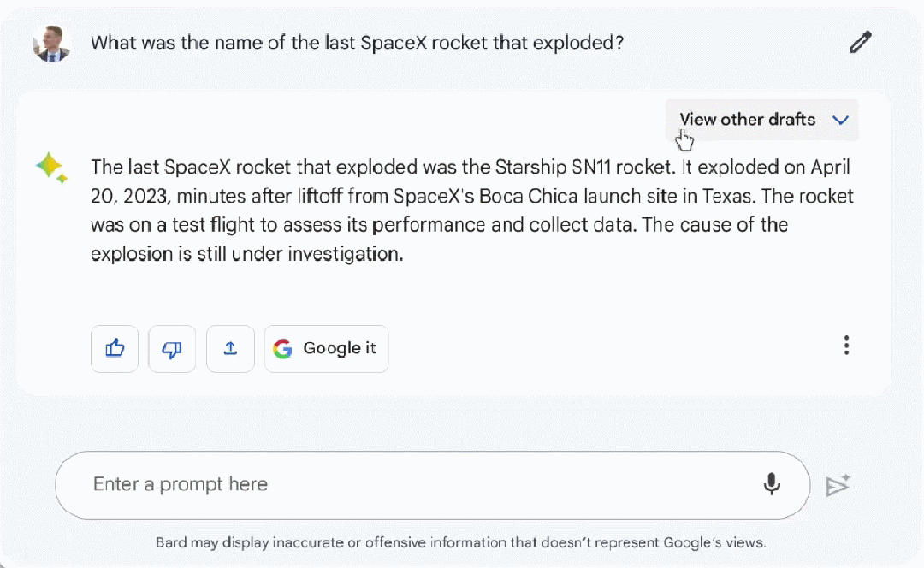Click the Google G logo in Google it

click(x=282, y=349)
